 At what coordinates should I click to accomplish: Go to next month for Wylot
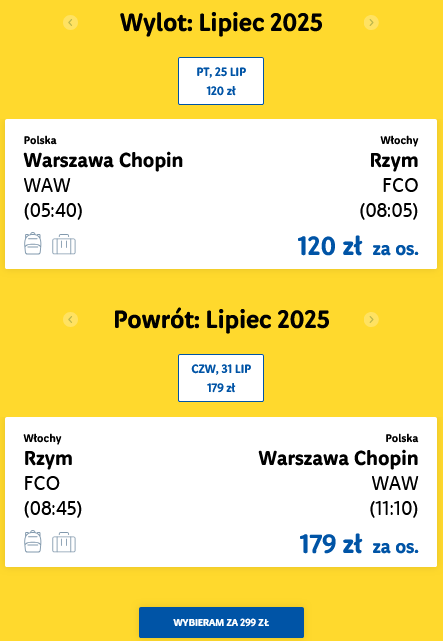[371, 22]
